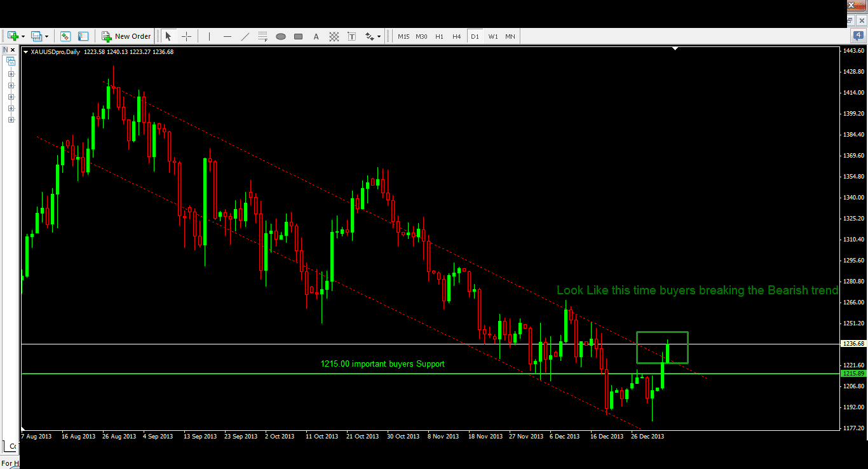The width and height of the screenshot is (868, 469).
Task: Switch chart to M15 timeframe
Action: [x=403, y=37]
